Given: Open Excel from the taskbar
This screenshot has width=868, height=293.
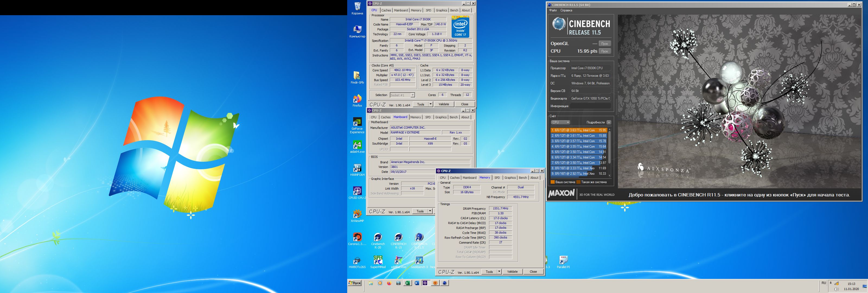Looking at the screenshot, I should (407, 283).
